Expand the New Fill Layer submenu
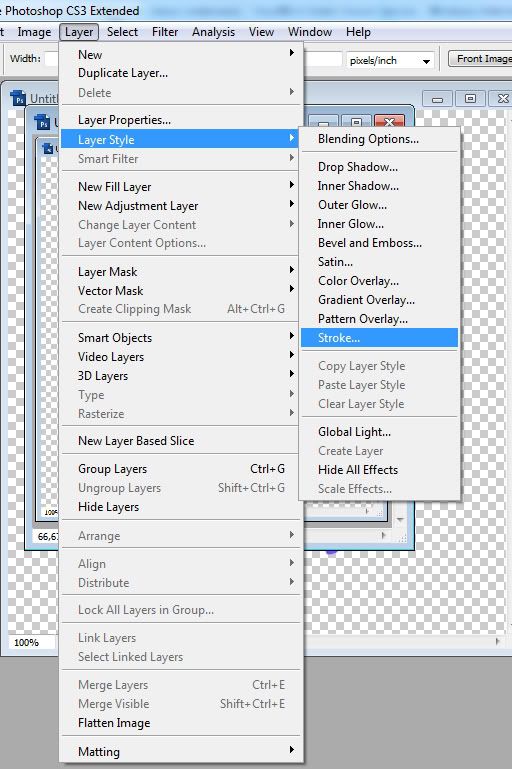512x769 pixels. tap(180, 186)
